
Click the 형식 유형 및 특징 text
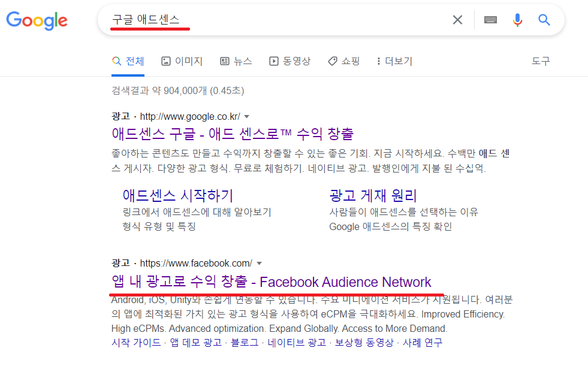tap(159, 226)
